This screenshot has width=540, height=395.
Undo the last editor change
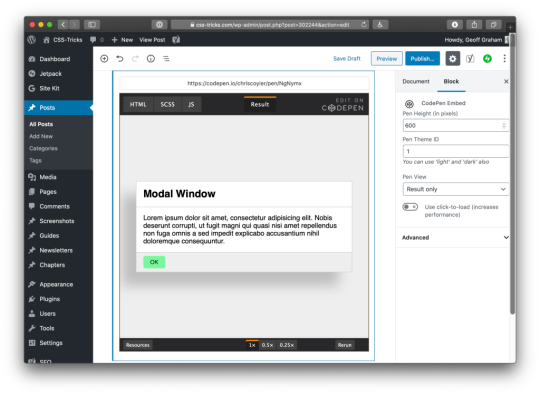tap(120, 59)
